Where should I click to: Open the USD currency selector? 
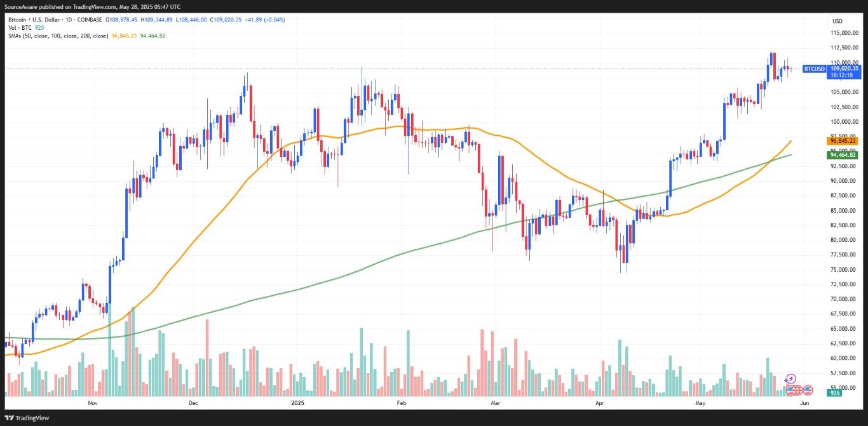point(837,21)
